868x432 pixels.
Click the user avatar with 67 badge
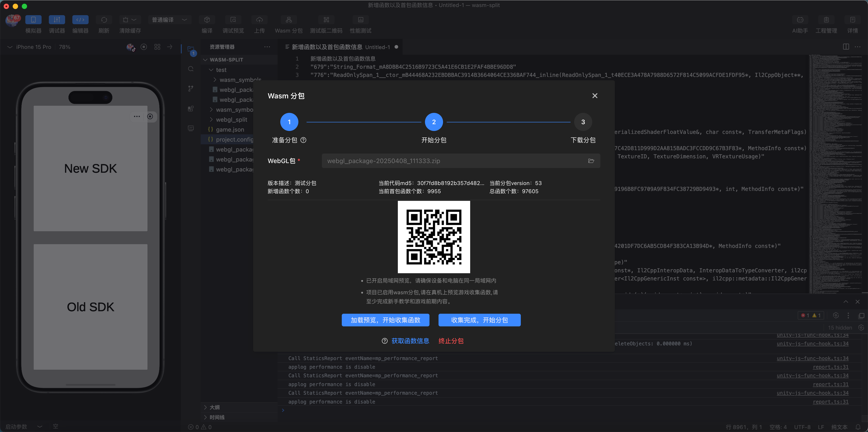12,20
